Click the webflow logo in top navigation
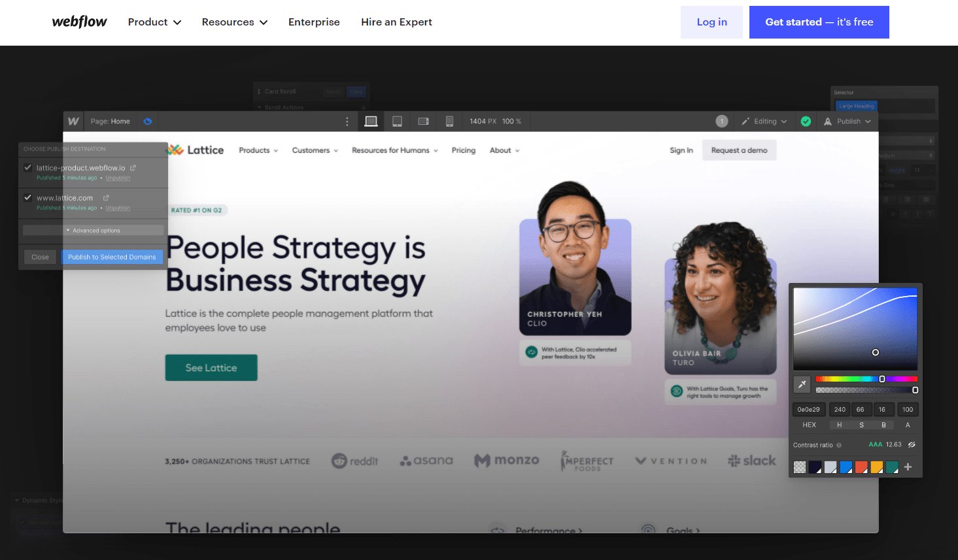Viewport: 958px width, 560px height. click(x=79, y=22)
